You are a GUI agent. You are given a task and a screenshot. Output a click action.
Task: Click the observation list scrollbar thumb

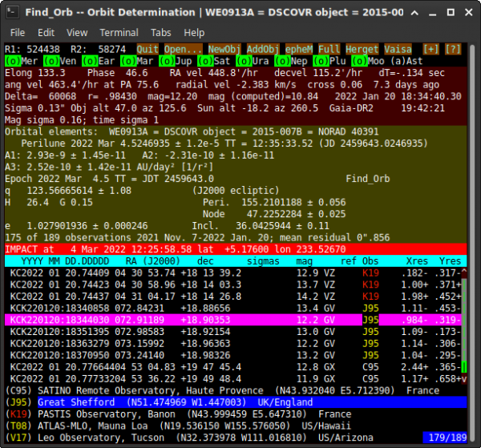click(464, 367)
